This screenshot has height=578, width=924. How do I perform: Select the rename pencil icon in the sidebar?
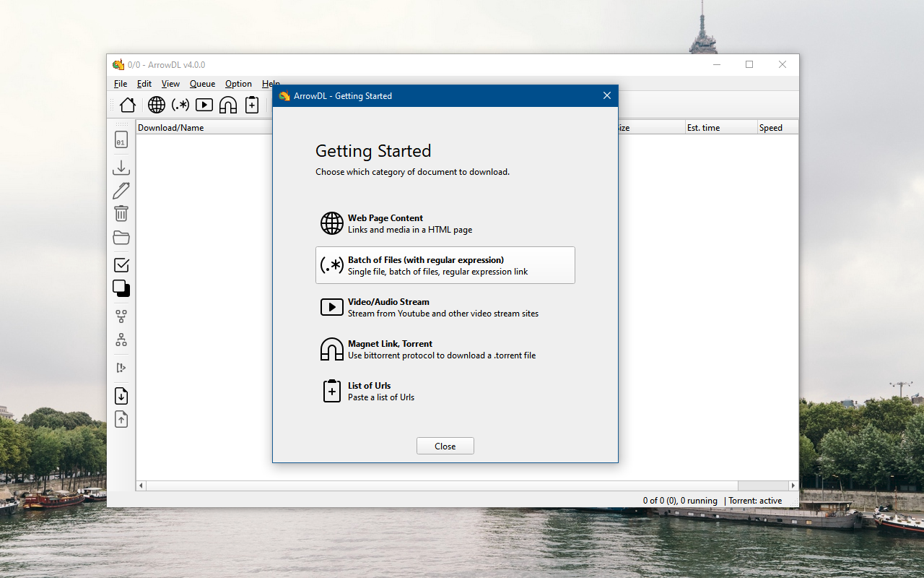click(x=121, y=190)
